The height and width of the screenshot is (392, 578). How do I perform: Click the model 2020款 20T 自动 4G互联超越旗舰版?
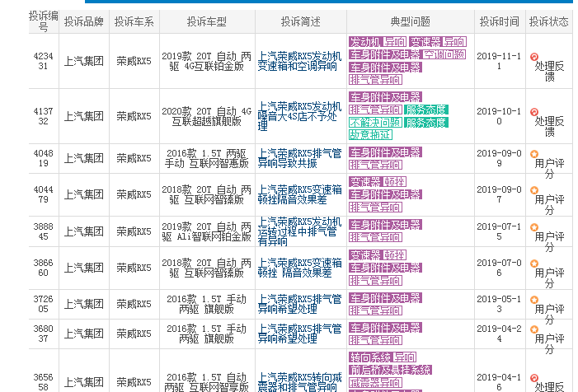(x=206, y=116)
